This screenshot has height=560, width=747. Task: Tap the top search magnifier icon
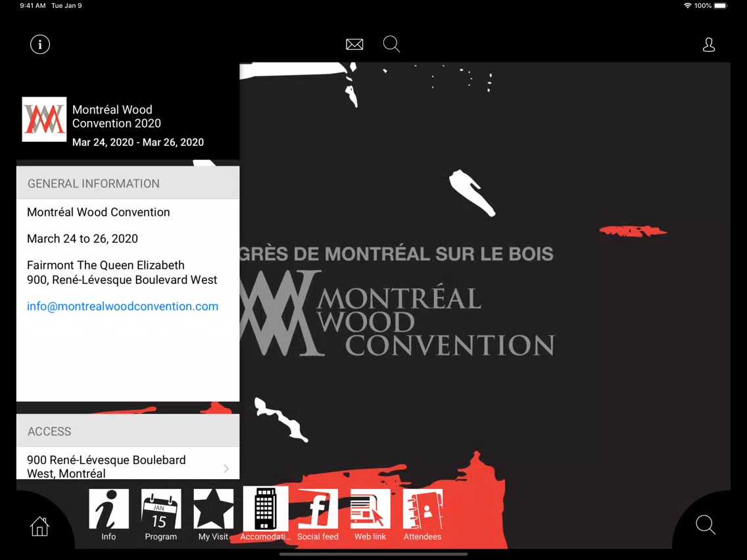tap(392, 44)
